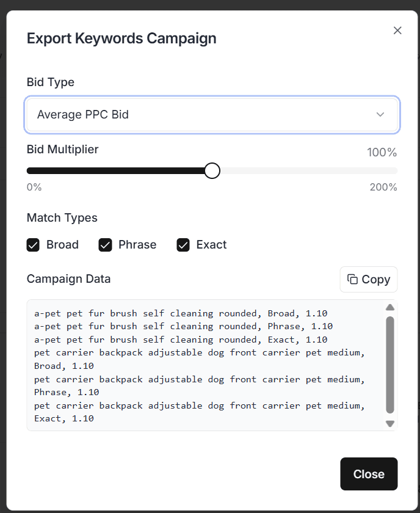Toggle the Phrase match type checkbox
This screenshot has height=513, width=420.
coord(105,245)
